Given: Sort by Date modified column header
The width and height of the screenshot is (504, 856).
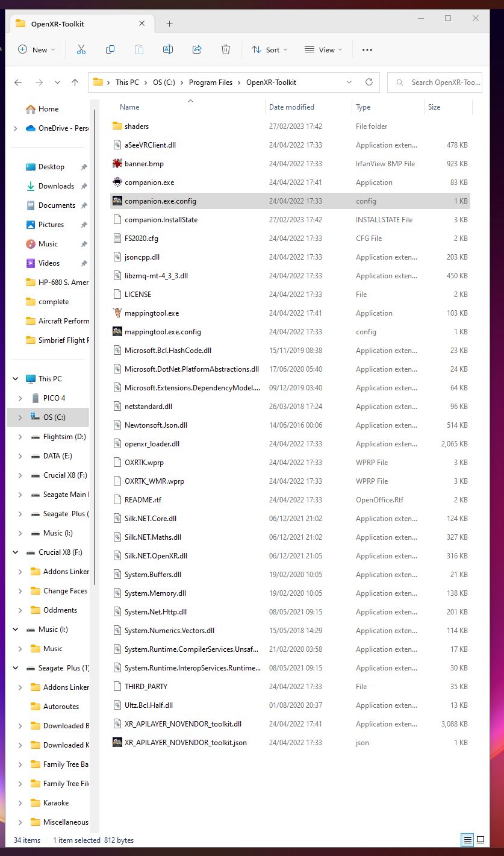Looking at the screenshot, I should coord(291,107).
